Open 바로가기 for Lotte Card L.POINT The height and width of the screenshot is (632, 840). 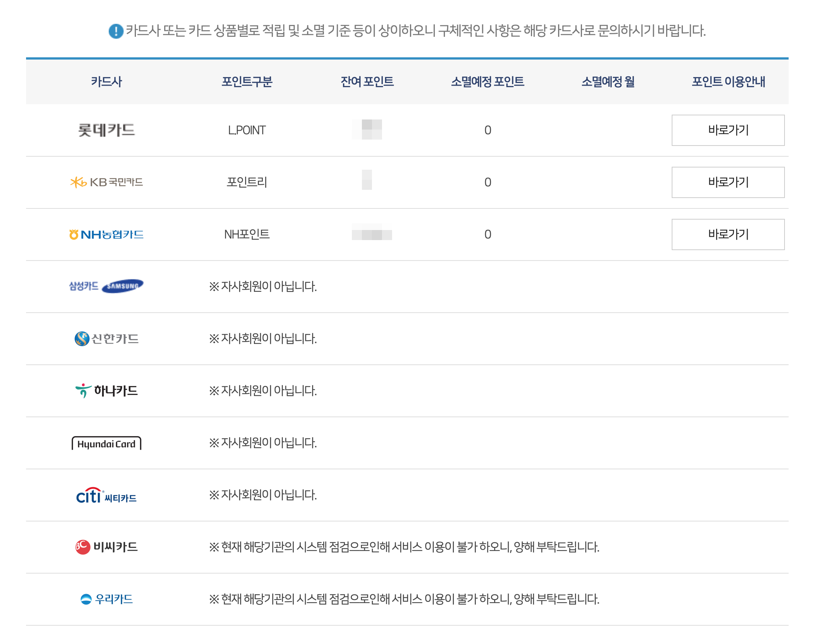tap(728, 130)
